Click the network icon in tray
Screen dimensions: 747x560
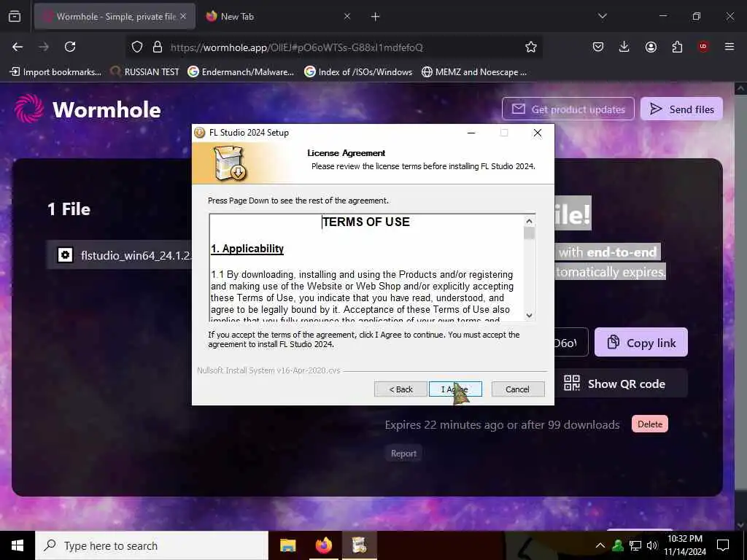coord(635,545)
